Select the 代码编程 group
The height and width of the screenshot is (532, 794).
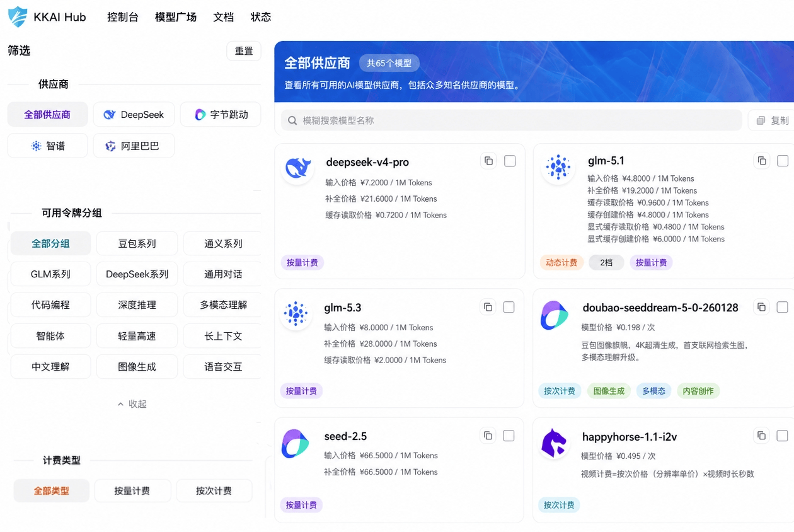[x=50, y=304]
